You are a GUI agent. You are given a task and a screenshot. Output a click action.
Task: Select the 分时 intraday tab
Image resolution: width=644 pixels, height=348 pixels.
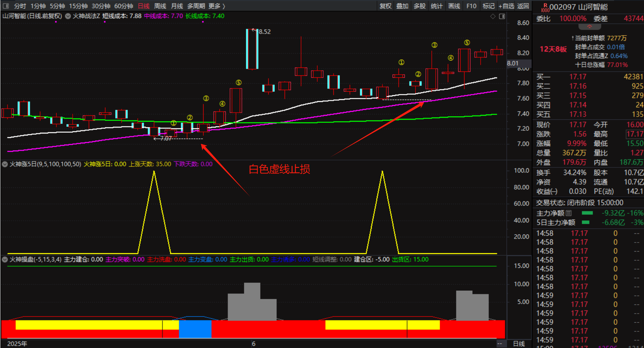pyautogui.click(x=20, y=6)
